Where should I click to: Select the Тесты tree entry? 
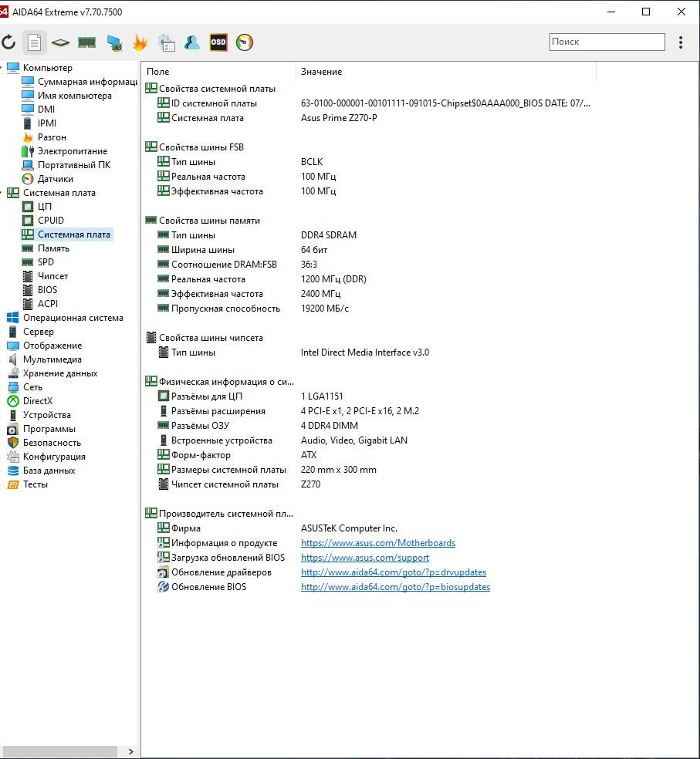pos(36,484)
